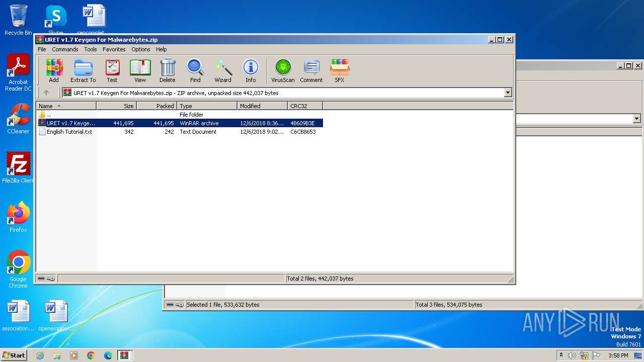Sort files by Type column
The image size is (644, 362).
[207, 106]
